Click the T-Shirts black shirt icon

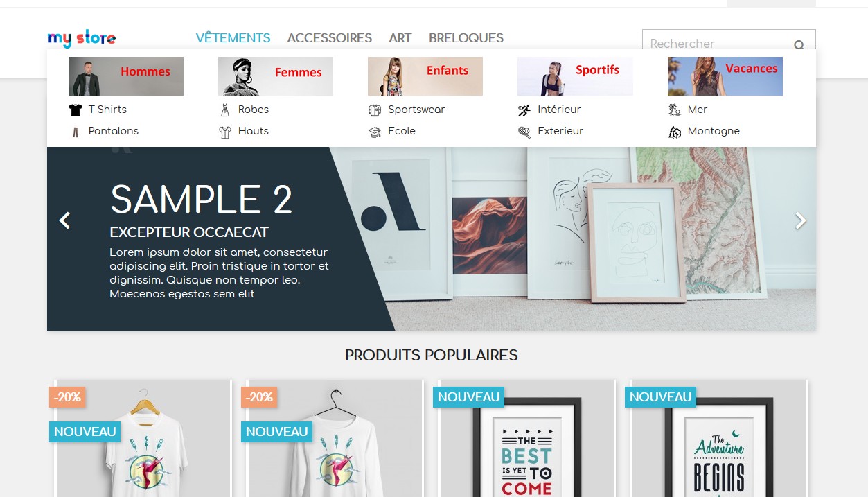point(76,110)
